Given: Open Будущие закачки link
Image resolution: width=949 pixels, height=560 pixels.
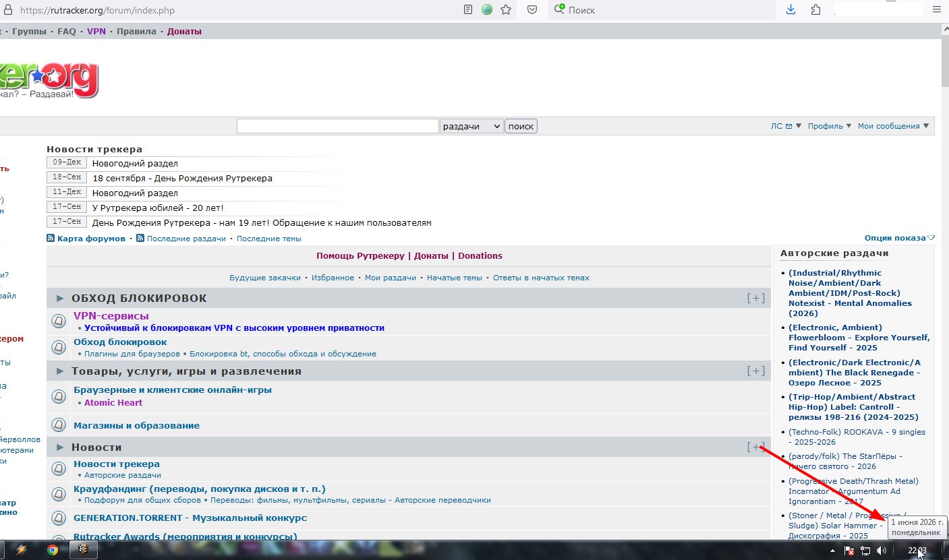Looking at the screenshot, I should pos(265,278).
